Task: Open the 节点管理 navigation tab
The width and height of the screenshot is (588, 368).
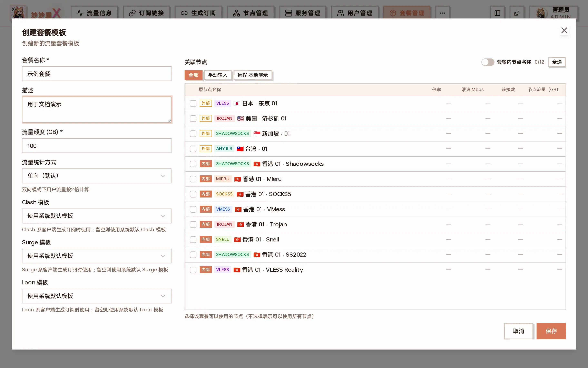Action: [x=251, y=13]
